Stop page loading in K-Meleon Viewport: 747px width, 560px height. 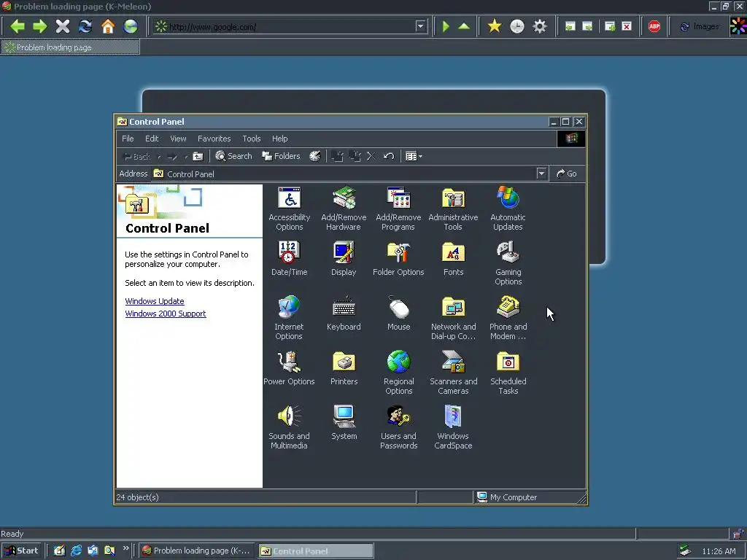tap(63, 26)
